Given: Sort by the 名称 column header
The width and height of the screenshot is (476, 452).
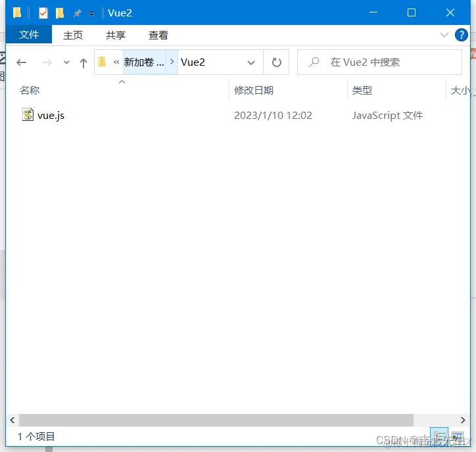Looking at the screenshot, I should coord(30,90).
